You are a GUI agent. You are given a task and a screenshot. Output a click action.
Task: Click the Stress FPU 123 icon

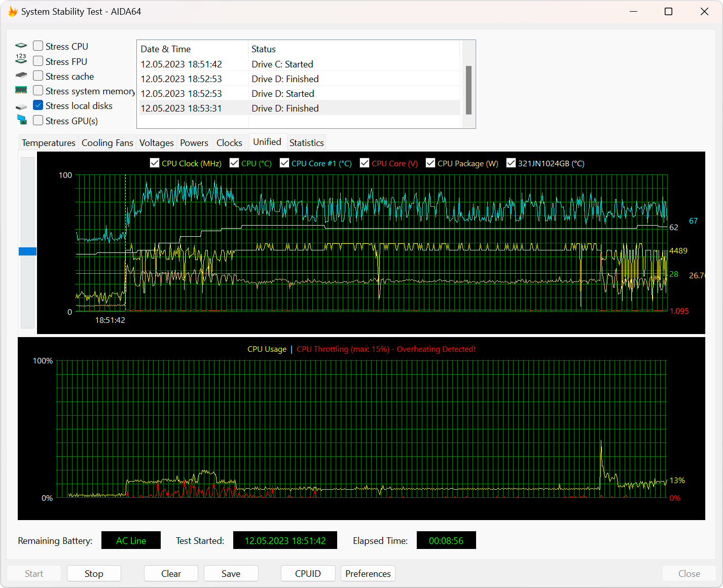[x=21, y=59]
